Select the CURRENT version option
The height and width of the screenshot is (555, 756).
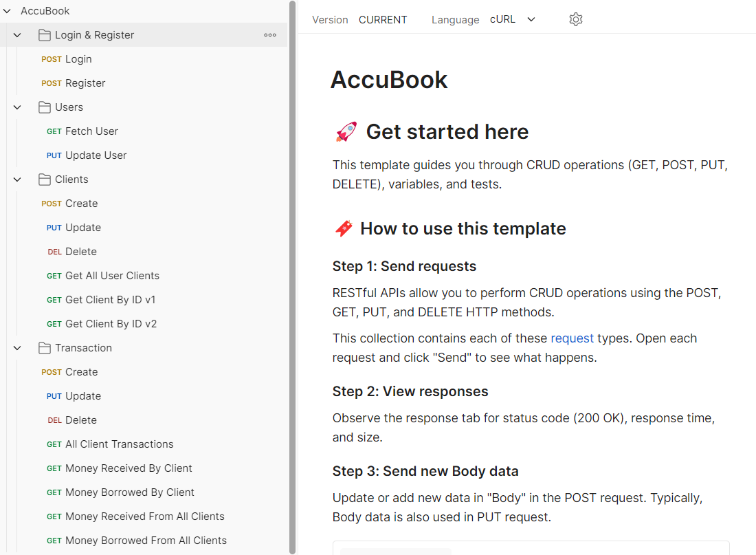(x=383, y=20)
